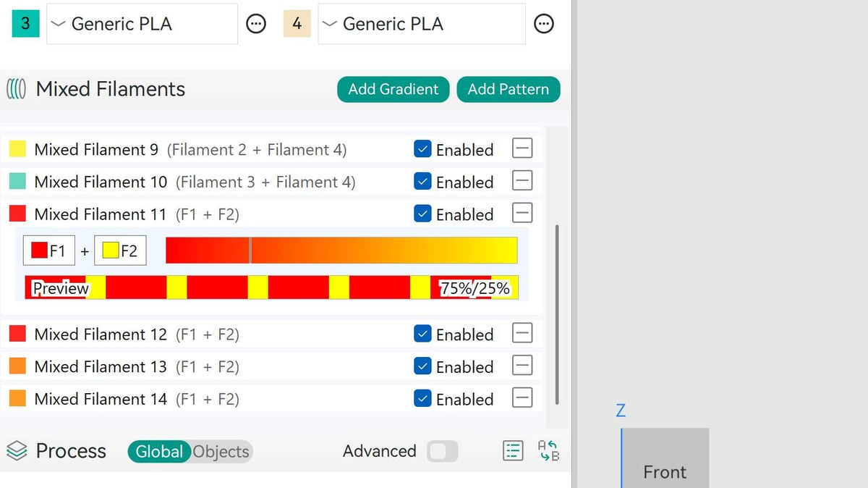Click the Add Pattern button
The height and width of the screenshot is (488, 868).
tap(508, 89)
